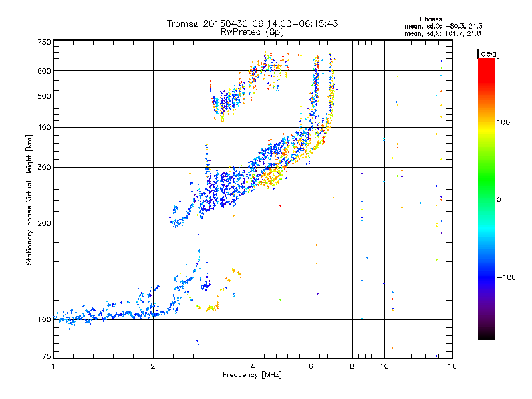The height and width of the screenshot is (399, 532).
Task: Click the y-axis '600' tick label
Action: point(44,71)
